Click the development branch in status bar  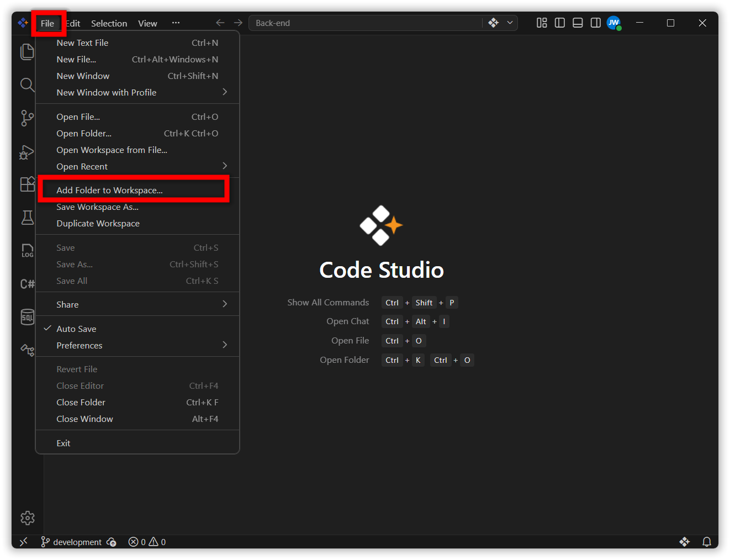[x=71, y=542]
